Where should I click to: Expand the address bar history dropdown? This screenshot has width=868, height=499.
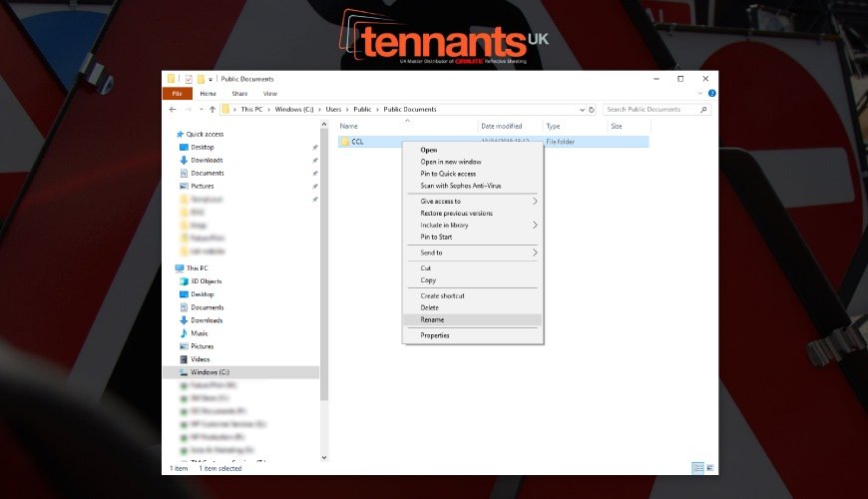(582, 110)
